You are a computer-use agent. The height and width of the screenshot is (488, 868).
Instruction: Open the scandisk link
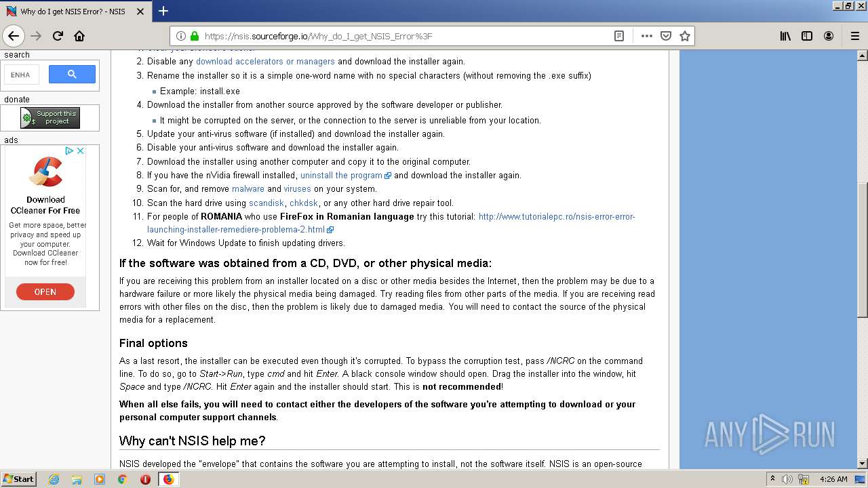coord(267,203)
